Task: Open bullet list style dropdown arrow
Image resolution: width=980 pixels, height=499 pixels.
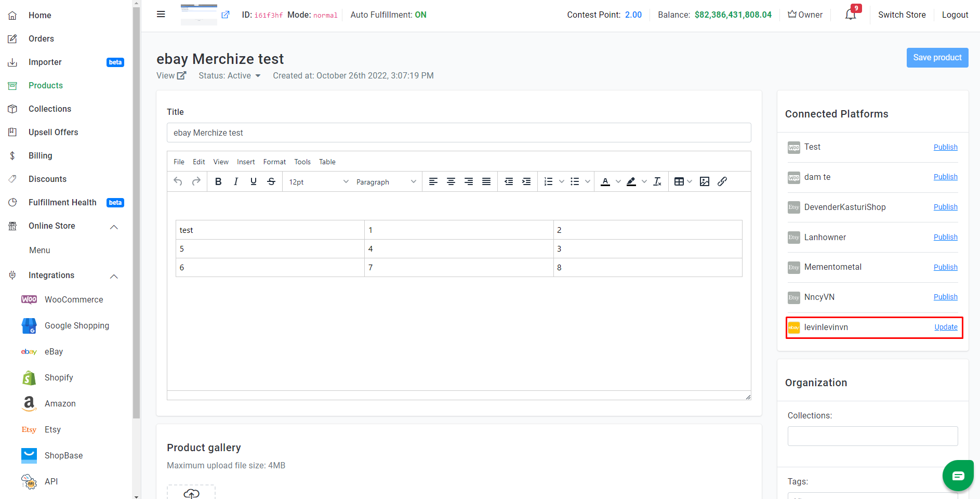Action: (x=588, y=181)
